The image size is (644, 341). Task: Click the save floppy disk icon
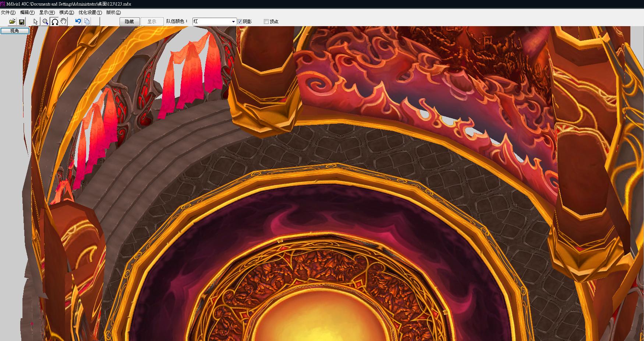click(22, 21)
